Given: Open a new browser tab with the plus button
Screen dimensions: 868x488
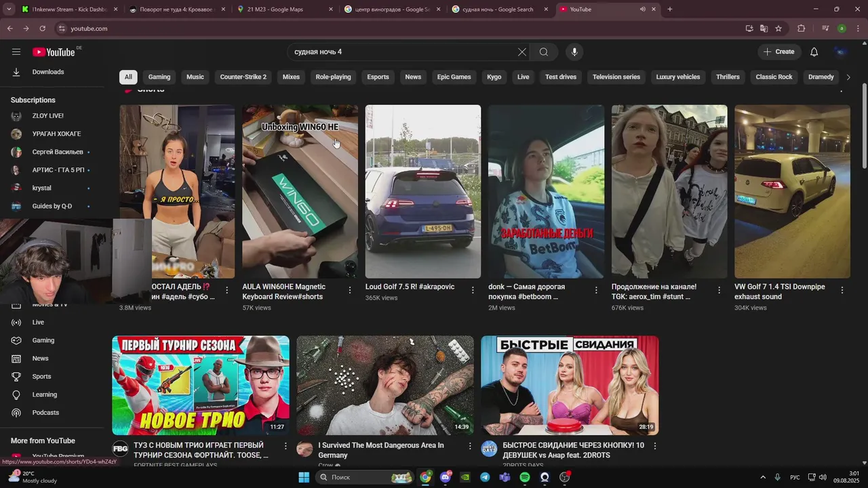Looking at the screenshot, I should pos(670,9).
